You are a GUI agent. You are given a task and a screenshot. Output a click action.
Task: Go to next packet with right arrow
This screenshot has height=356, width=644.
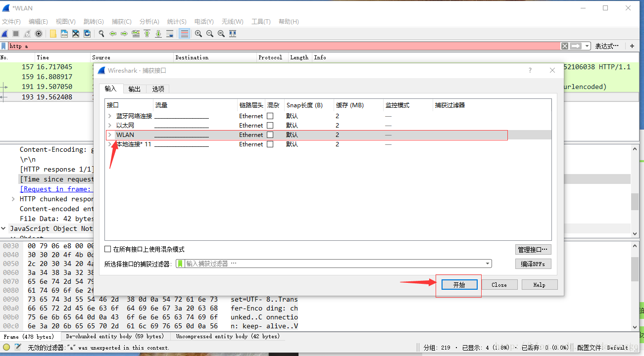click(124, 34)
